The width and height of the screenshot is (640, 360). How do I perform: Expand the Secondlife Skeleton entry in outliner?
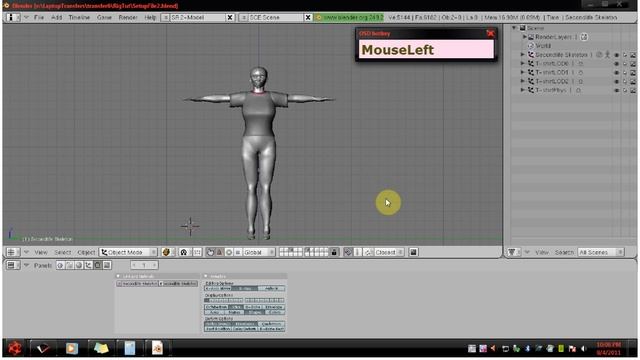pyautogui.click(x=522, y=55)
